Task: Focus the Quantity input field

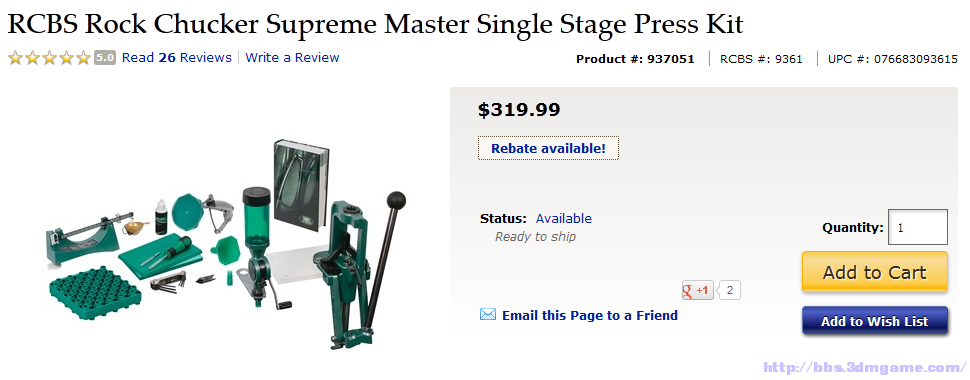Action: 918,227
